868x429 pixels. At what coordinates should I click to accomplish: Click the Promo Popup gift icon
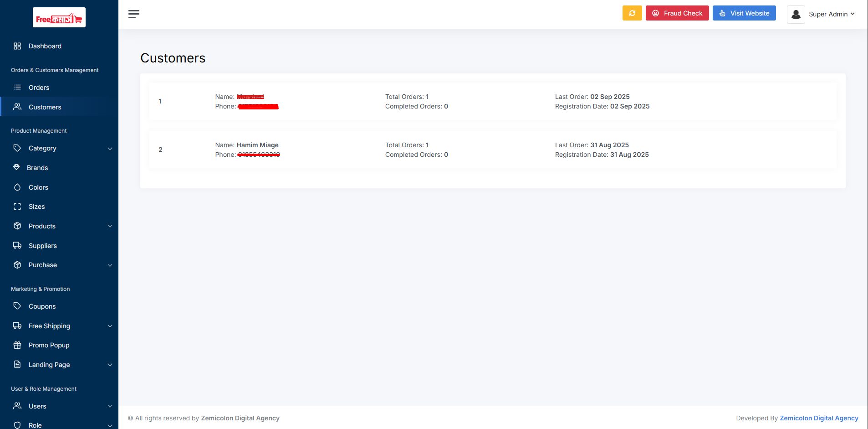click(17, 345)
